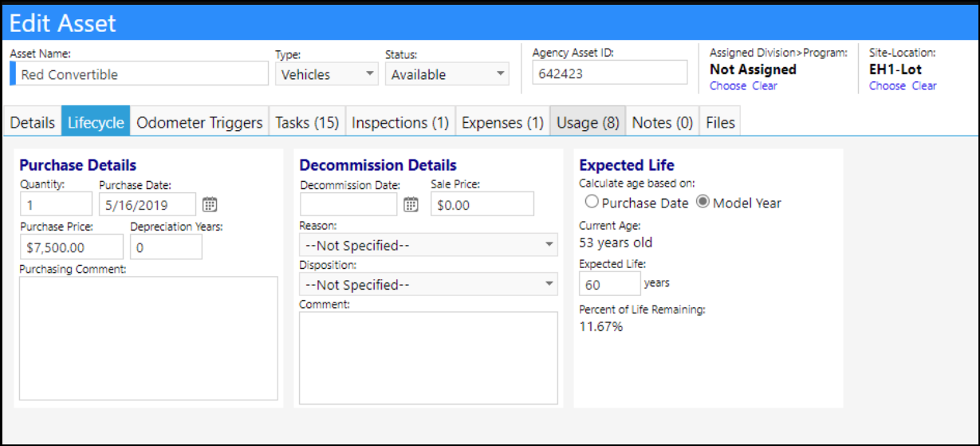The width and height of the screenshot is (980, 446).
Task: Click the Quantity input field
Action: 56,204
